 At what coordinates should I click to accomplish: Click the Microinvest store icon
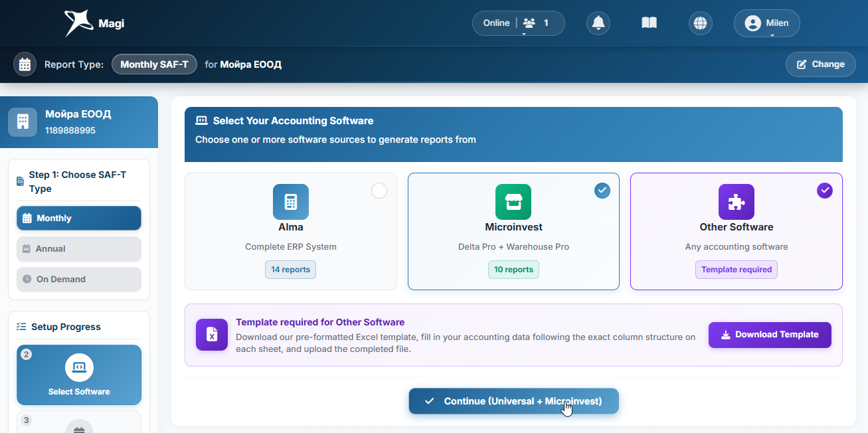513,202
